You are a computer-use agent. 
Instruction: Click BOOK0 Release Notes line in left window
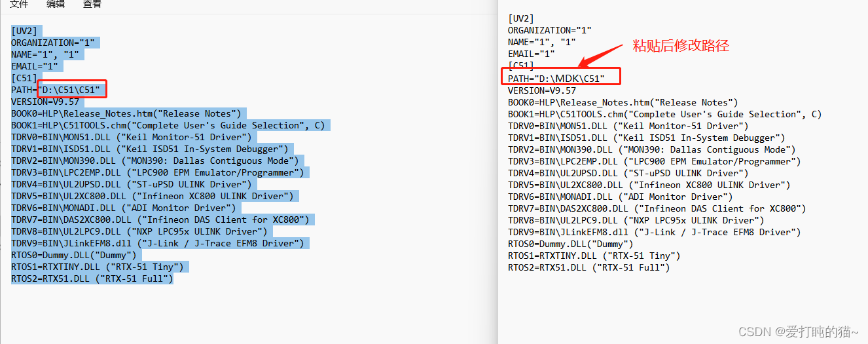click(x=126, y=113)
